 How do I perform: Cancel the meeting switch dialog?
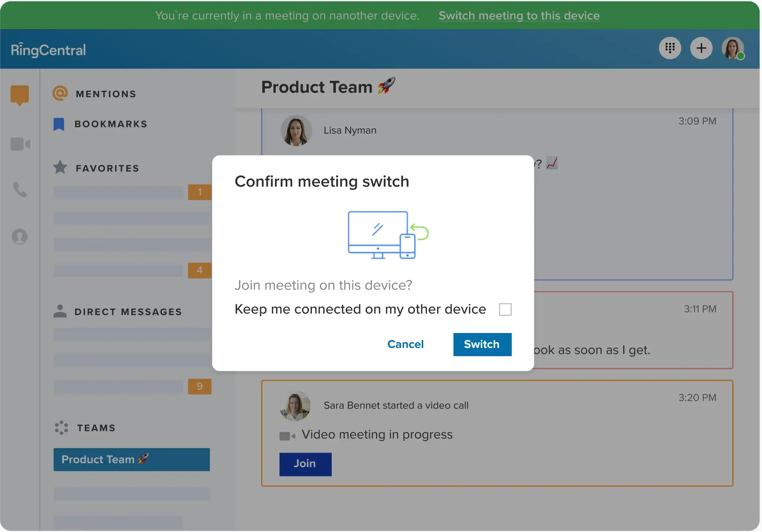pyautogui.click(x=405, y=344)
